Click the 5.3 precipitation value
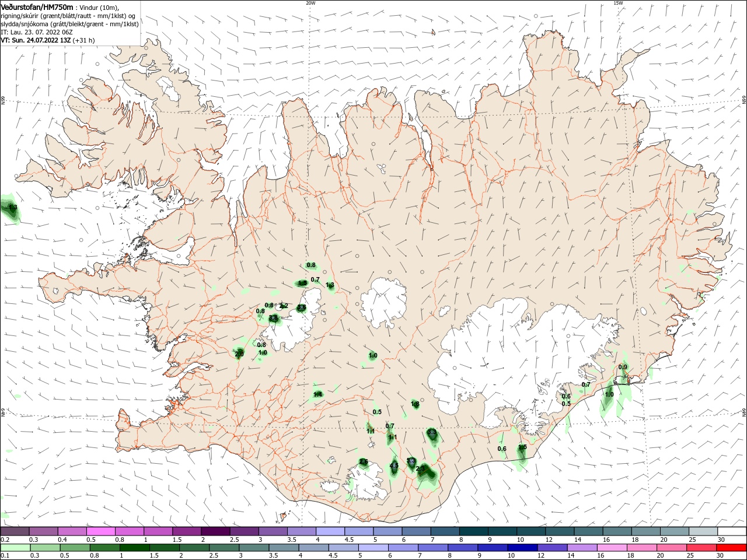 coord(411,461)
